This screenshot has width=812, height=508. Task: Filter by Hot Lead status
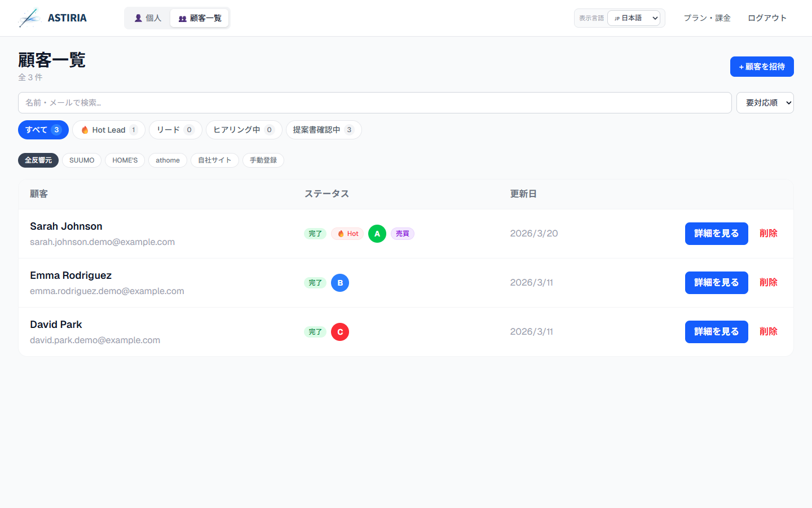pos(109,130)
